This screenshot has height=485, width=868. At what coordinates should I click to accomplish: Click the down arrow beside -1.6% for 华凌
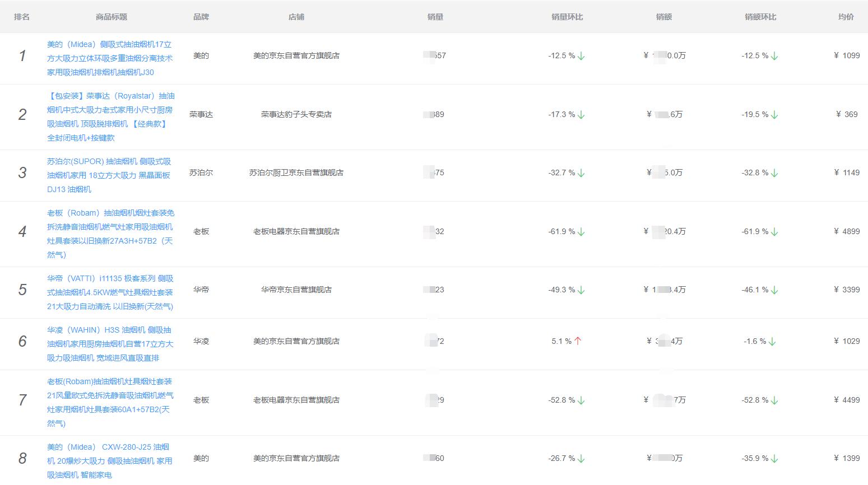coord(773,341)
